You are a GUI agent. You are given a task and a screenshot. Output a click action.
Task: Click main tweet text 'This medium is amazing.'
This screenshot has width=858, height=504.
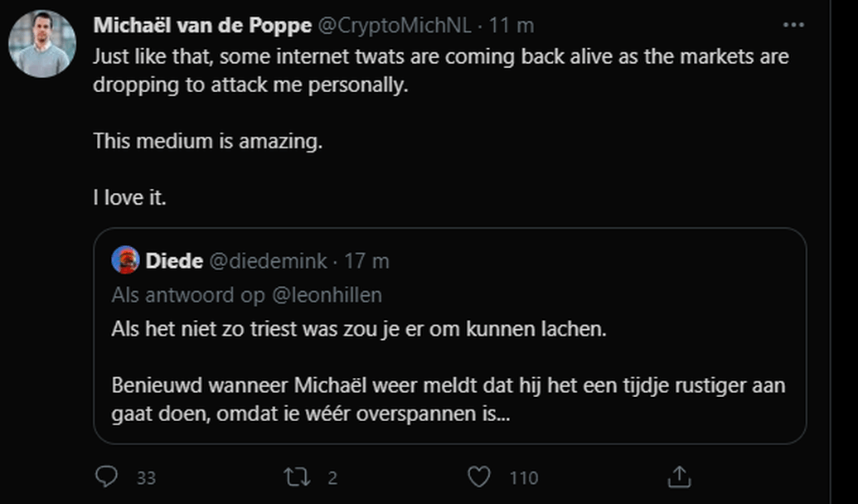tap(207, 142)
